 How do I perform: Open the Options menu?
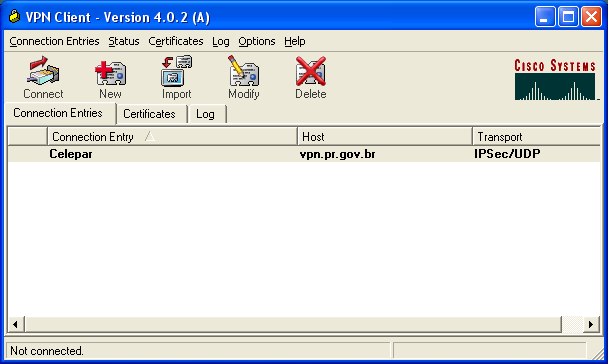pos(257,41)
